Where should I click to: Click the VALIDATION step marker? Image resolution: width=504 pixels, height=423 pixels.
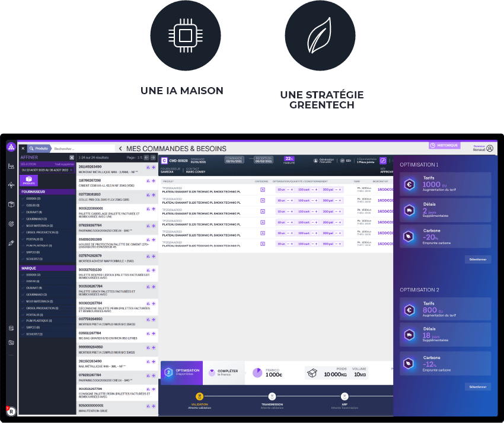click(x=199, y=396)
